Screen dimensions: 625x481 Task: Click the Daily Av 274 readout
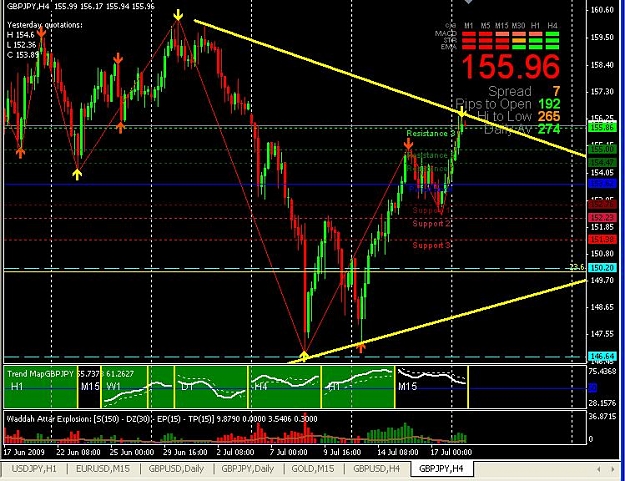tap(522, 129)
